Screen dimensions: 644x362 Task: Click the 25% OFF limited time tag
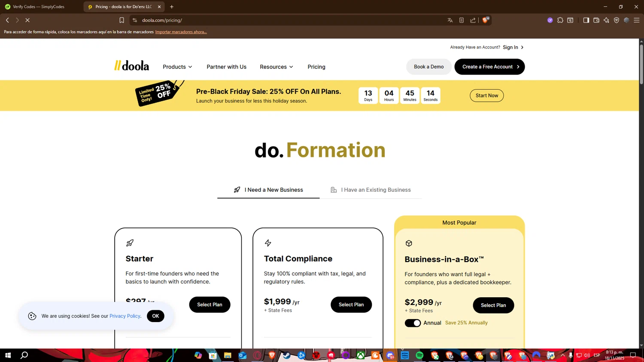point(158,93)
